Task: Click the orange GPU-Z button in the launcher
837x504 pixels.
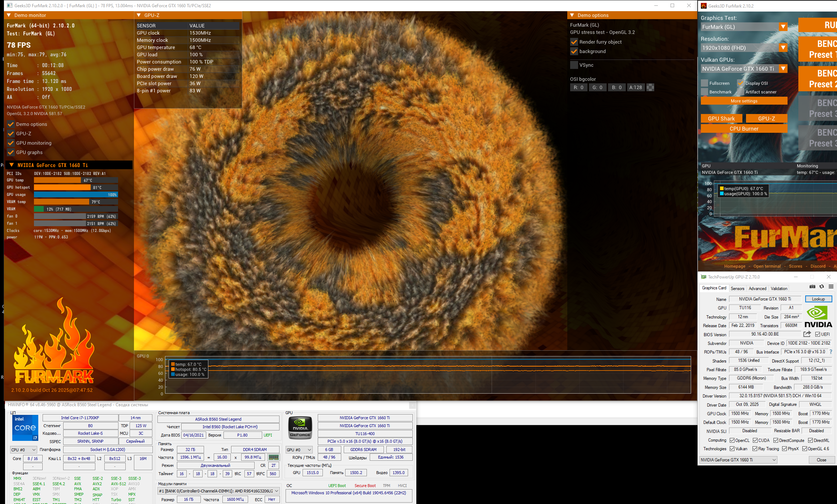Action: coord(767,119)
